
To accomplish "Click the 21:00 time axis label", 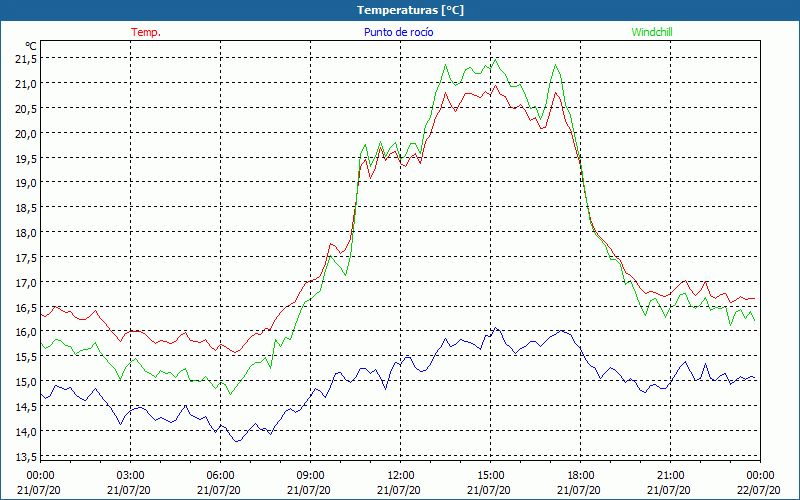I will pyautogui.click(x=670, y=476).
